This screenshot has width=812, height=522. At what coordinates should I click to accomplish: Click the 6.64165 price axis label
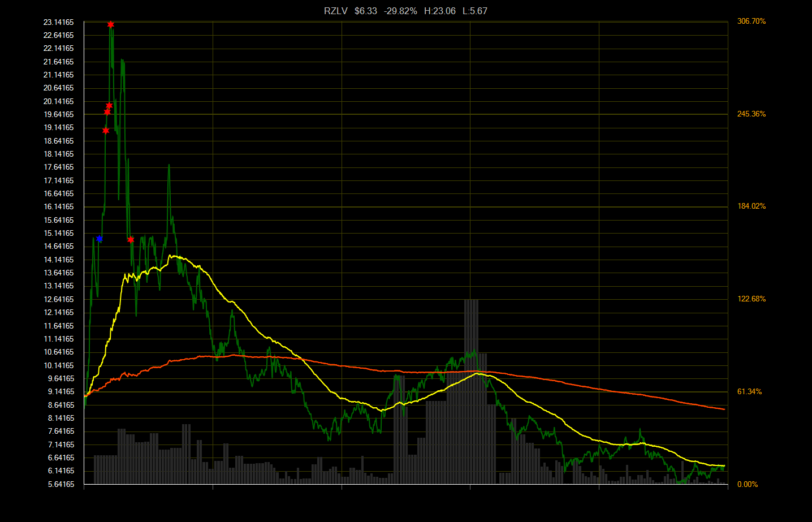coord(61,458)
